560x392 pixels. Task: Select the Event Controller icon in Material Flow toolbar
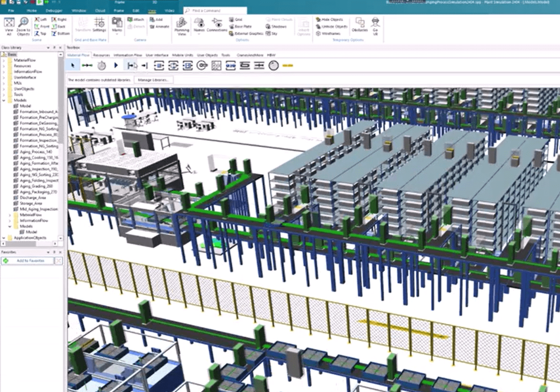pos(102,65)
